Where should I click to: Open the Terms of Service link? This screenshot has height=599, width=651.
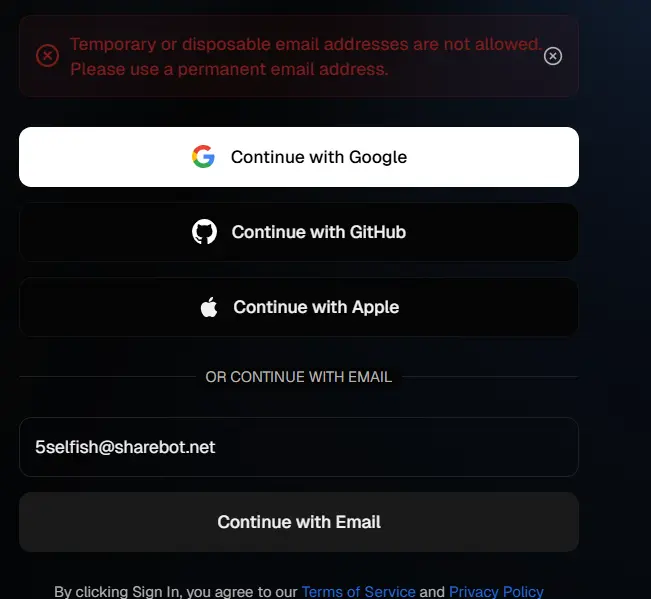(358, 592)
